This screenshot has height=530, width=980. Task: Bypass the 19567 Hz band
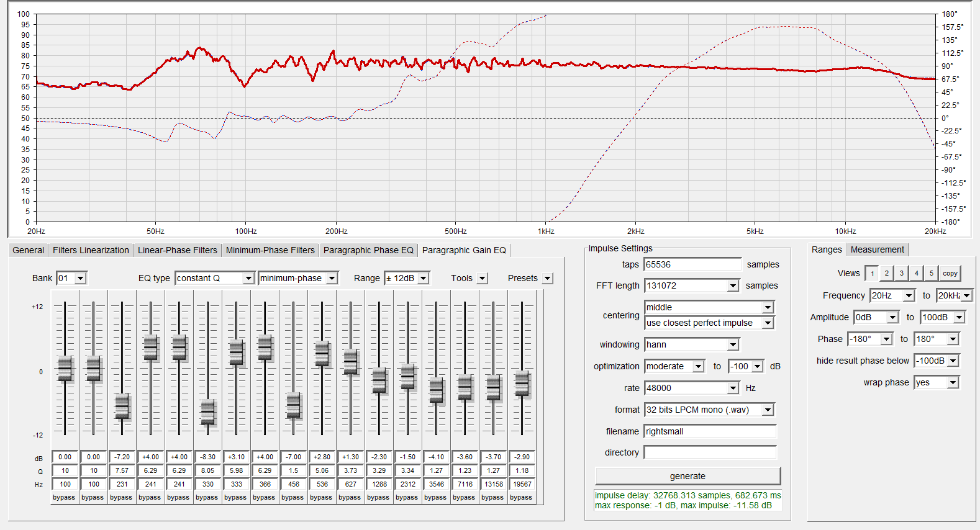point(521,497)
